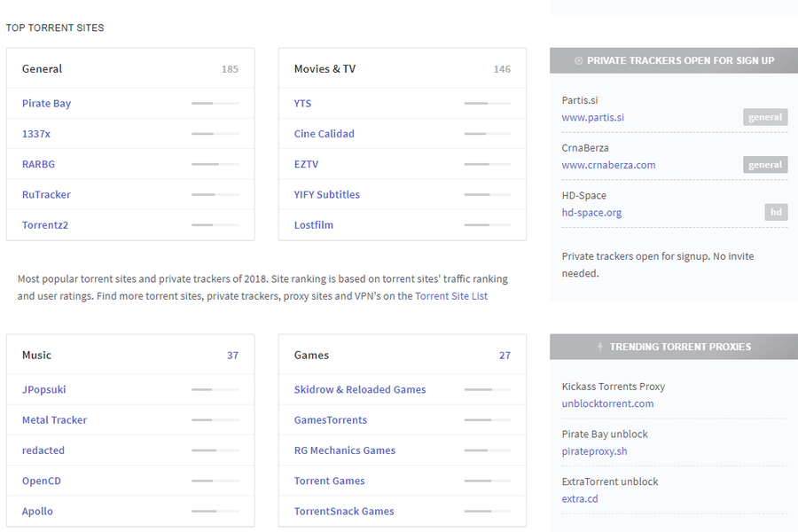The height and width of the screenshot is (532, 798).
Task: Open the YIFY Subtitles link
Action: (x=326, y=194)
